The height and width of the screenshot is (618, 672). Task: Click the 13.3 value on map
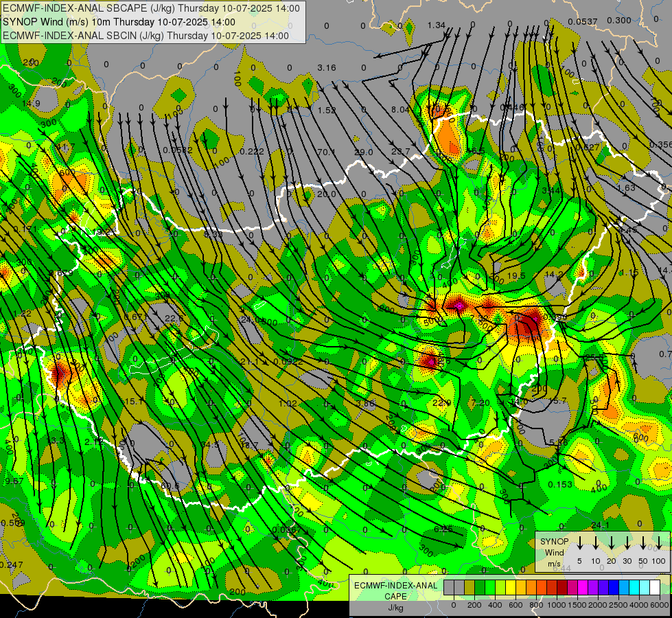[x=56, y=440]
